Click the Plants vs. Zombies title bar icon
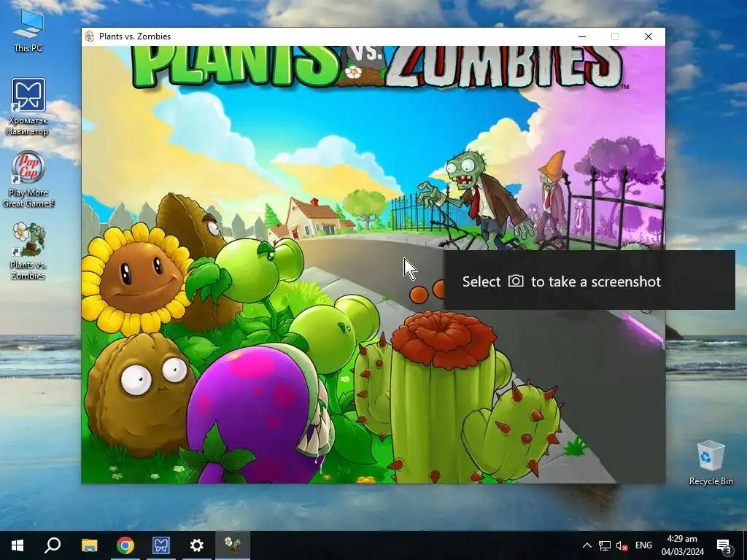The image size is (747, 560). (89, 36)
